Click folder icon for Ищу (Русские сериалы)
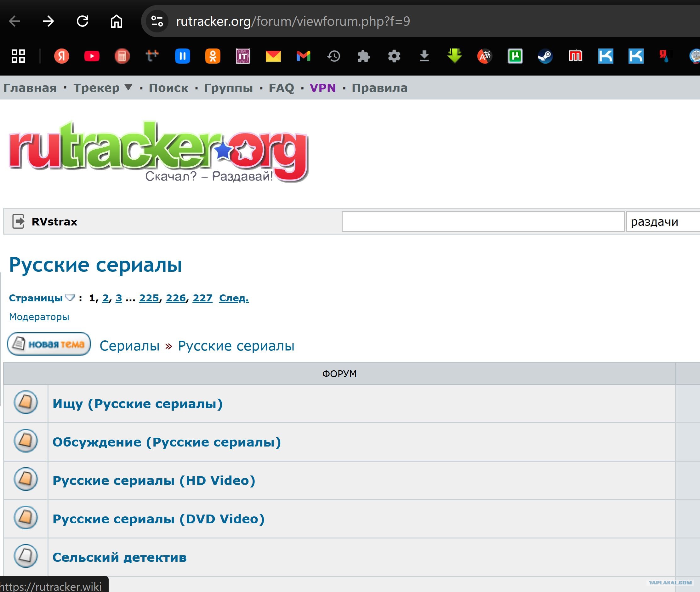700x592 pixels. (26, 402)
